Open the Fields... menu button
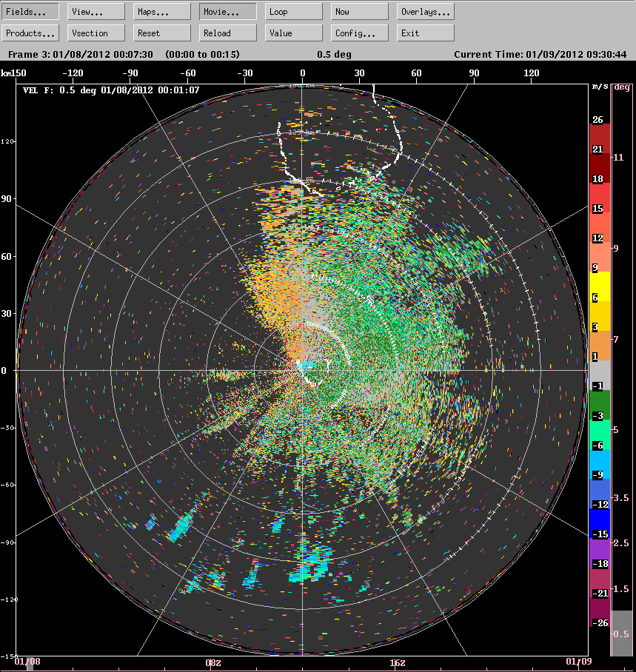 30,12
